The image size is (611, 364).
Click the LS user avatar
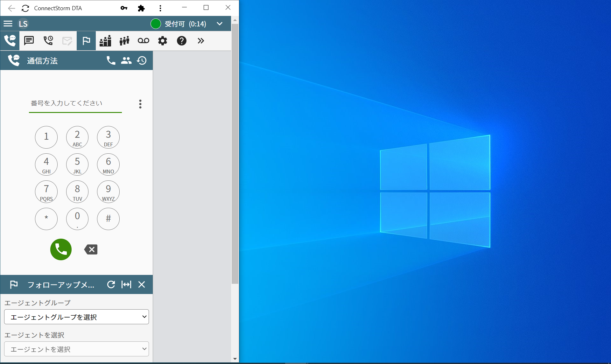pyautogui.click(x=23, y=24)
